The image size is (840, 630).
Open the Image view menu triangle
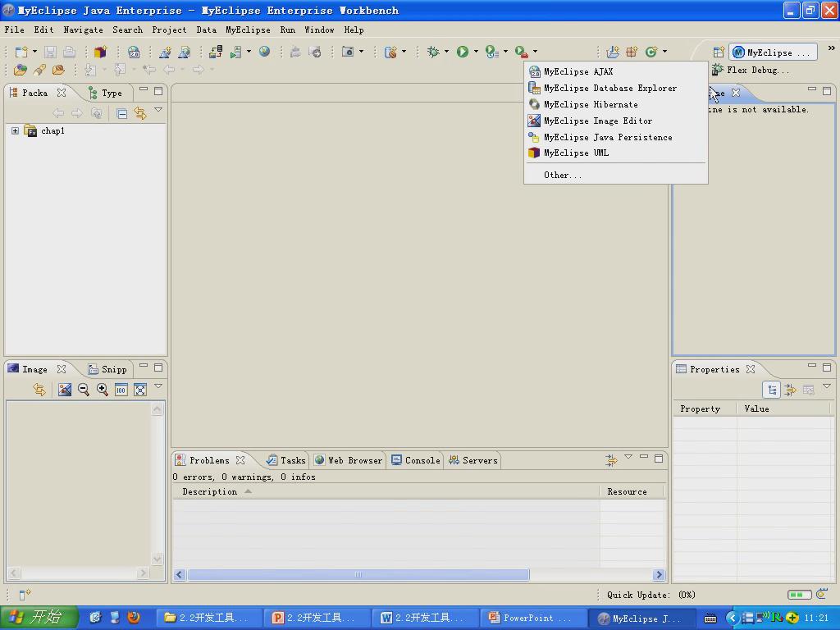(x=158, y=386)
